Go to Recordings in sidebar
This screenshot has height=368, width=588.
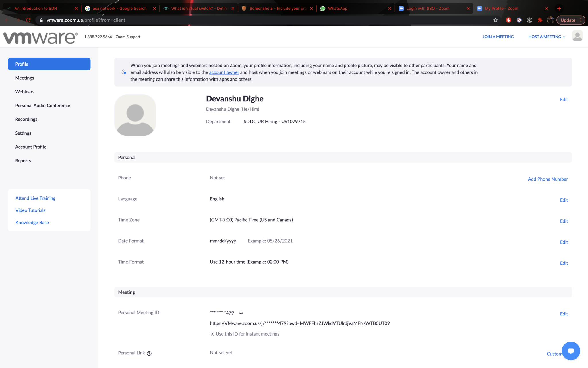point(26,119)
